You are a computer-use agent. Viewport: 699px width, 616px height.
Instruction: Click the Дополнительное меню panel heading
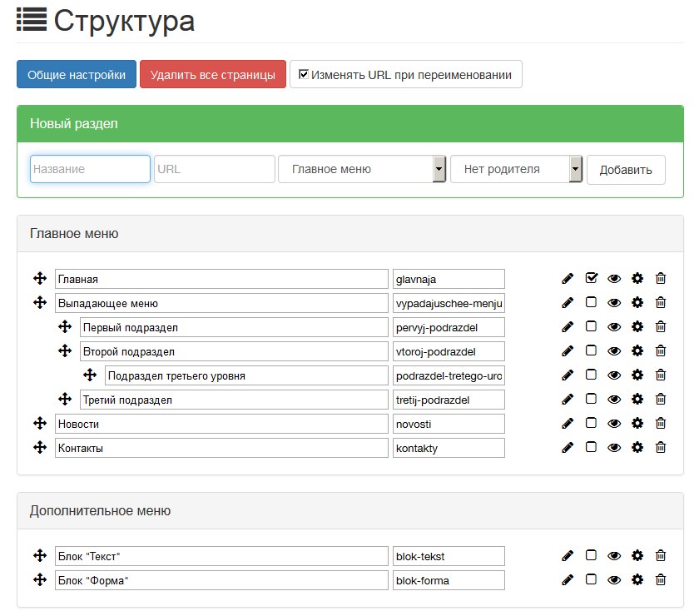click(x=350, y=511)
